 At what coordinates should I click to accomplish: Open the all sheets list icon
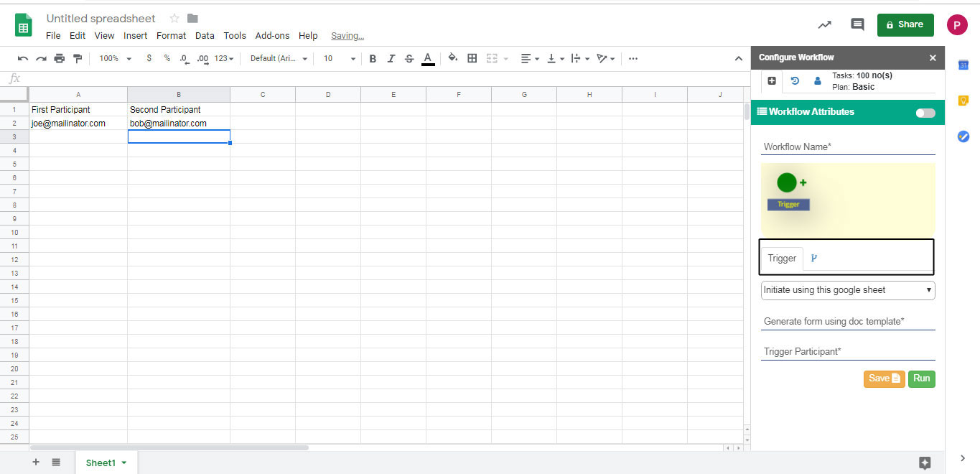pos(56,463)
